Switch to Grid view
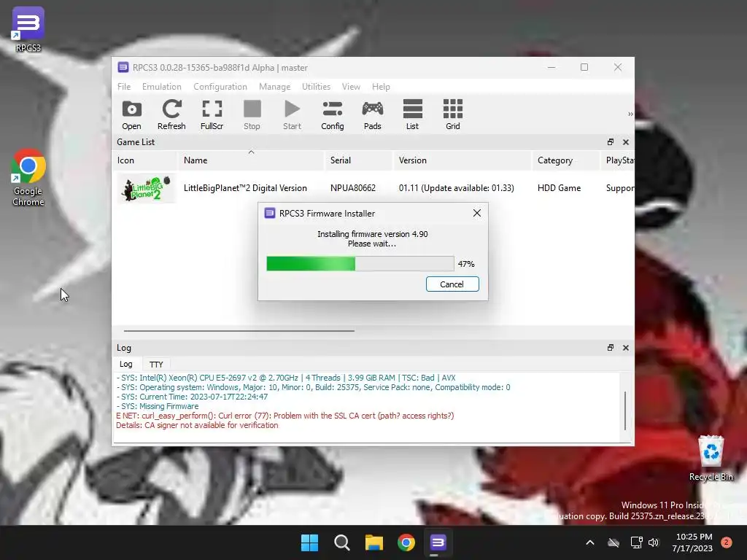This screenshot has width=747, height=560. click(452, 114)
